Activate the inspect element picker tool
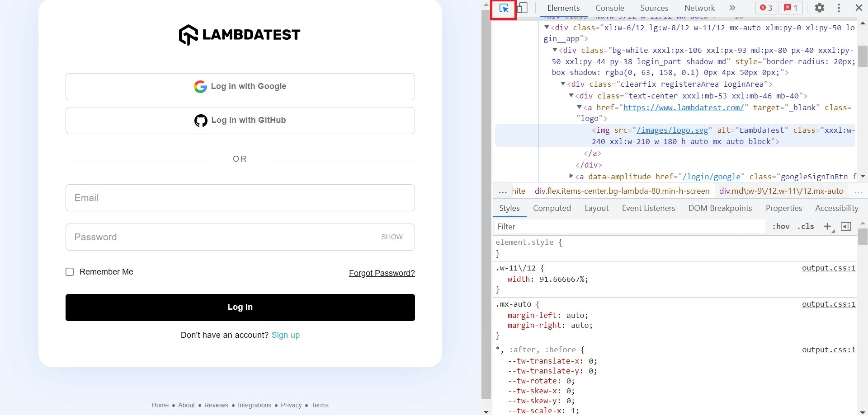The height and width of the screenshot is (415, 868). pyautogui.click(x=504, y=8)
